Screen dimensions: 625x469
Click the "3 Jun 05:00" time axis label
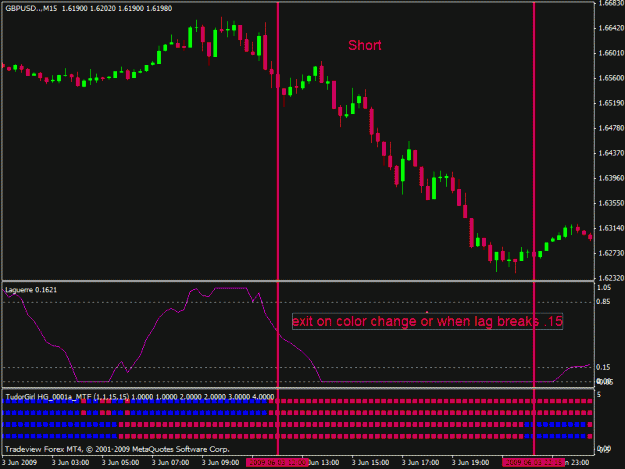[120, 462]
